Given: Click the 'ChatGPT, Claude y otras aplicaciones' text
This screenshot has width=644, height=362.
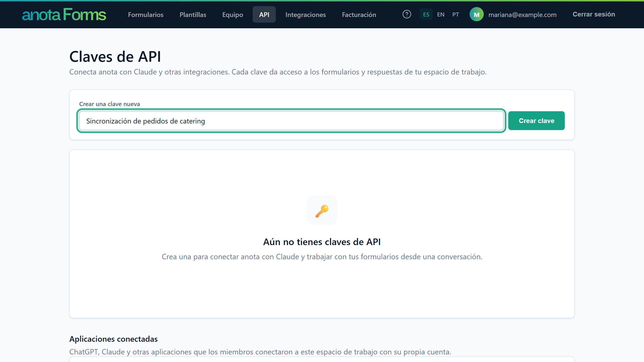Looking at the screenshot, I should [x=260, y=352].
